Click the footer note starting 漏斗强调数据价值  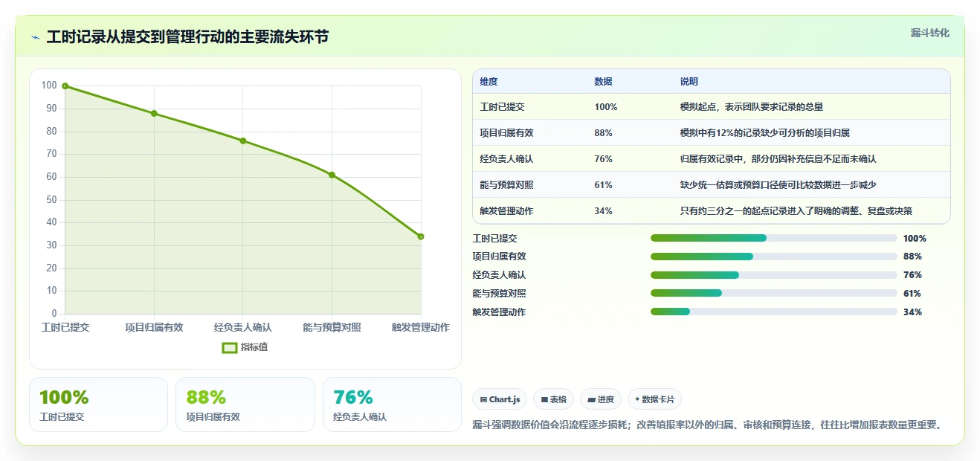pos(709,425)
